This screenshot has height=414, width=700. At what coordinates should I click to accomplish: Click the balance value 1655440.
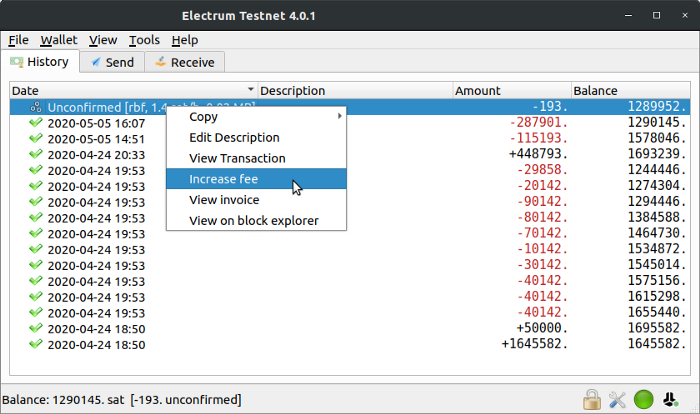tap(656, 312)
